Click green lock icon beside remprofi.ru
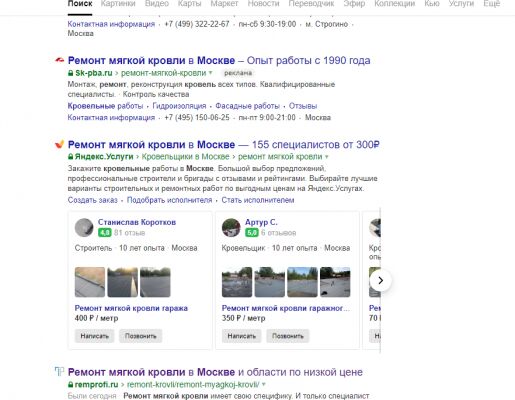The width and height of the screenshot is (515, 400). pos(70,384)
